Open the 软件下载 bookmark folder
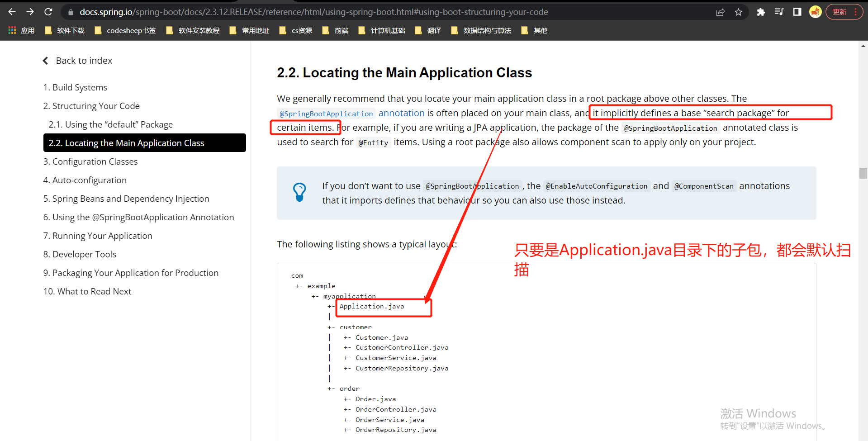 (x=65, y=30)
